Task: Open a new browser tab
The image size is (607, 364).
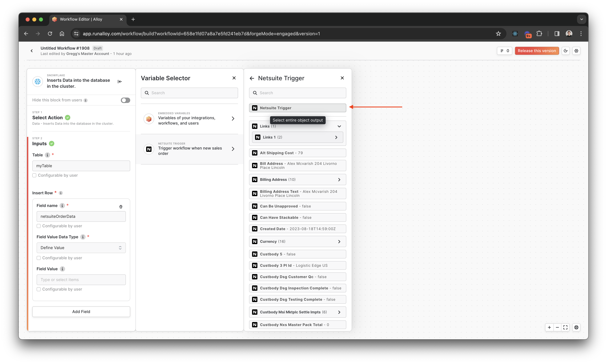Action: 133,19
